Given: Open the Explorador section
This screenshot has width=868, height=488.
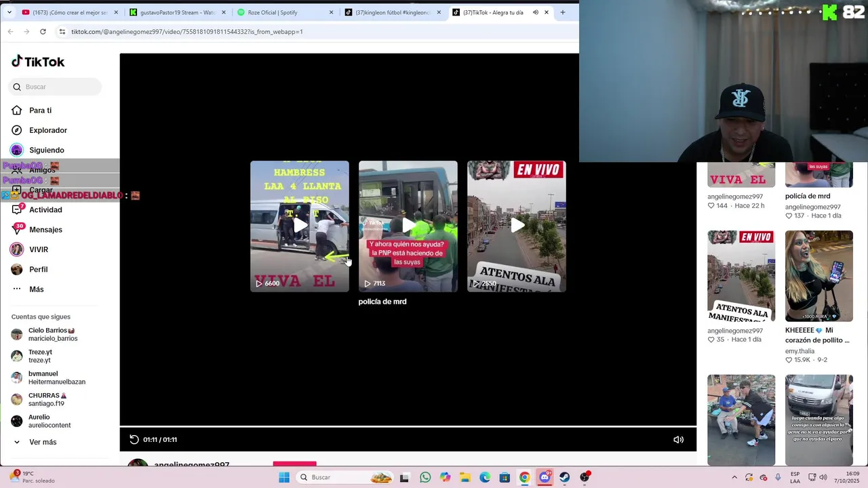Looking at the screenshot, I should [x=47, y=130].
